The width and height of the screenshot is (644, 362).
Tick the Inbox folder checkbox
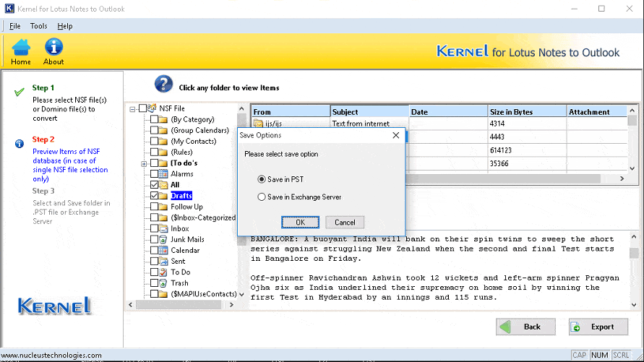(x=154, y=228)
